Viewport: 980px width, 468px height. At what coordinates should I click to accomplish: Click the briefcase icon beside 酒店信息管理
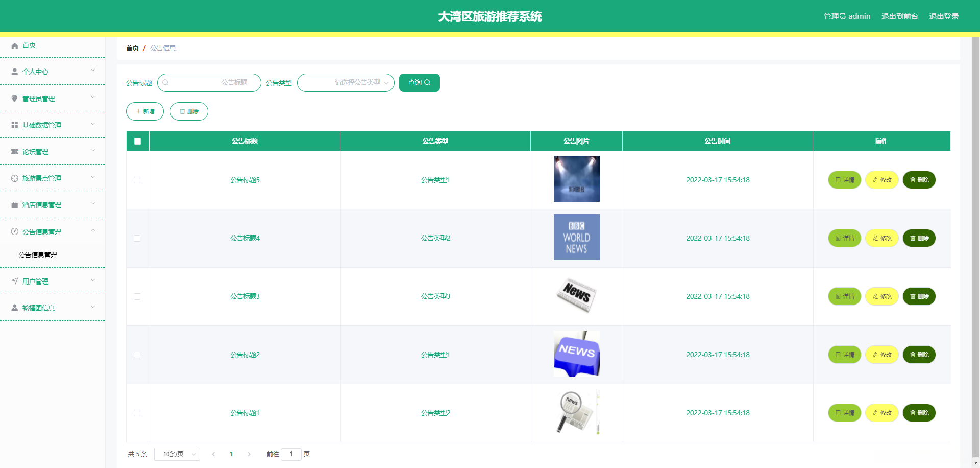click(15, 205)
